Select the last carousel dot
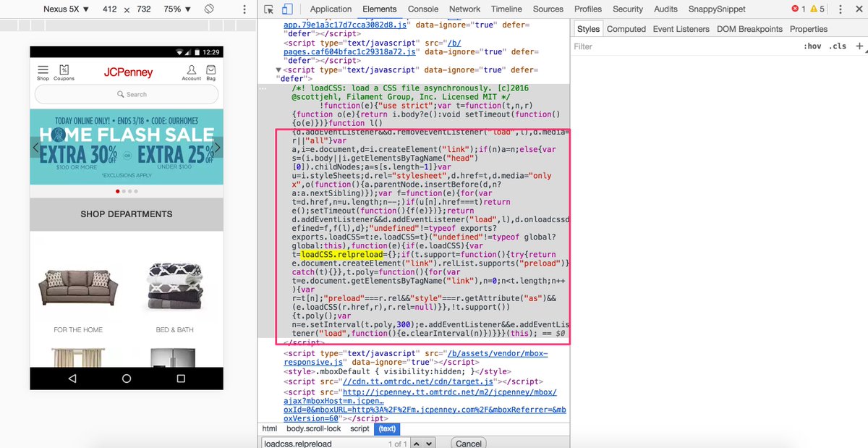The height and width of the screenshot is (448, 868). tap(135, 191)
